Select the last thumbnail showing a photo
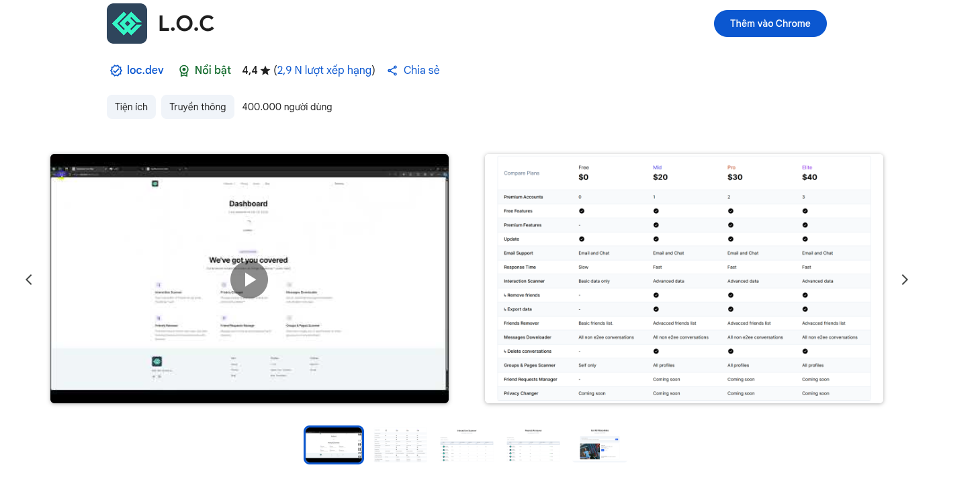The height and width of the screenshot is (492, 980). (600, 445)
